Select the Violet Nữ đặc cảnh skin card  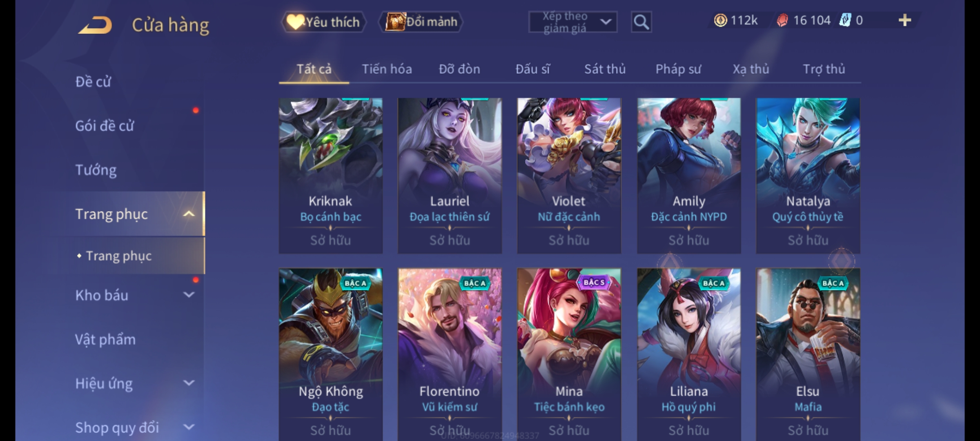click(x=569, y=176)
